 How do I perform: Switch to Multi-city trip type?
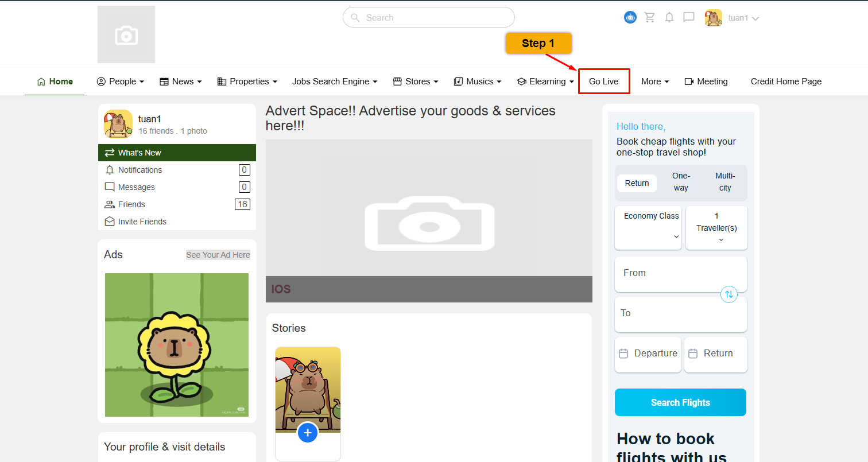pos(725,182)
